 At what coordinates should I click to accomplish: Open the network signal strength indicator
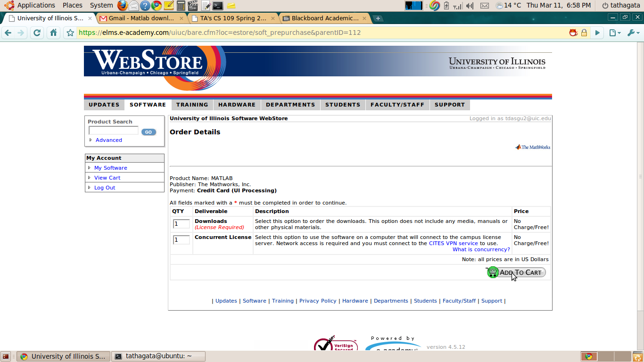[x=457, y=6]
